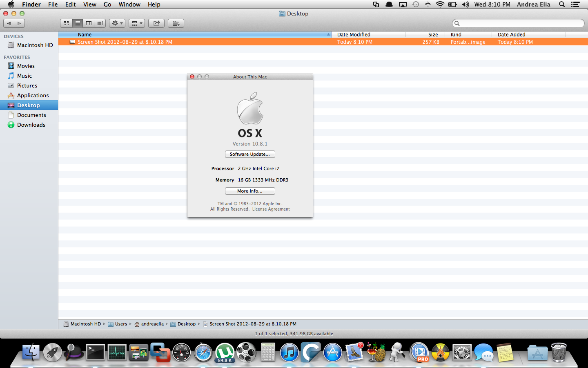588x368 pixels.
Task: Open Terminal from the Dock
Action: click(x=96, y=352)
